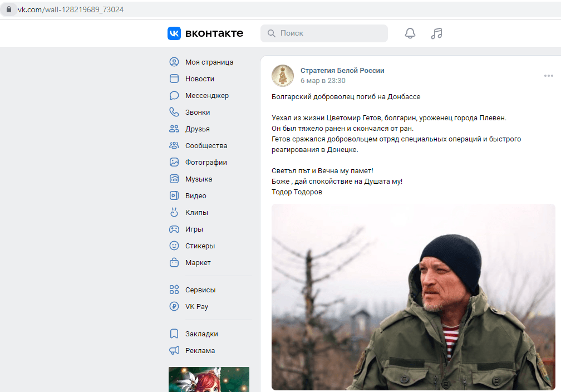Click the Calls phone icon
561x392 pixels.
tap(174, 112)
